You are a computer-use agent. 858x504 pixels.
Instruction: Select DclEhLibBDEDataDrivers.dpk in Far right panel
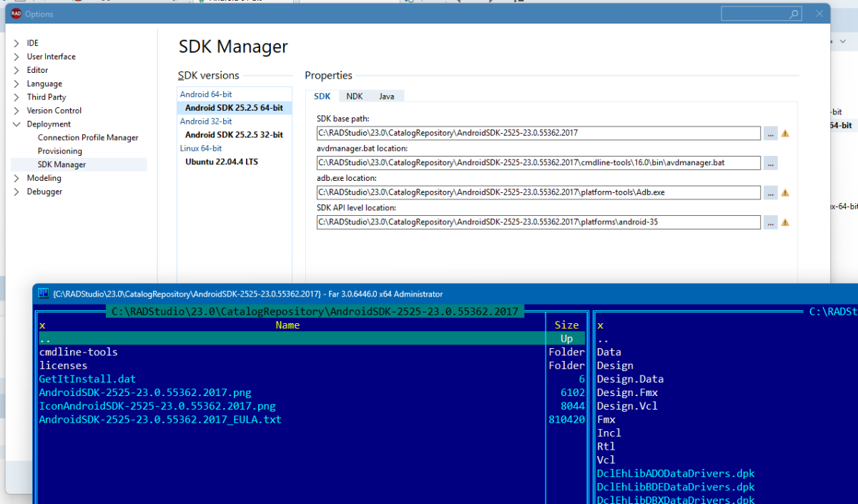(676, 488)
